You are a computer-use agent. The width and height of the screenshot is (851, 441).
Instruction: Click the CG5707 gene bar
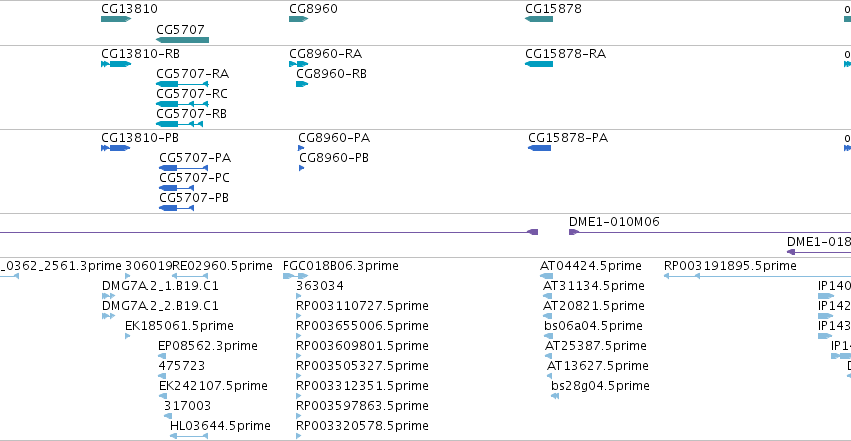coord(182,40)
